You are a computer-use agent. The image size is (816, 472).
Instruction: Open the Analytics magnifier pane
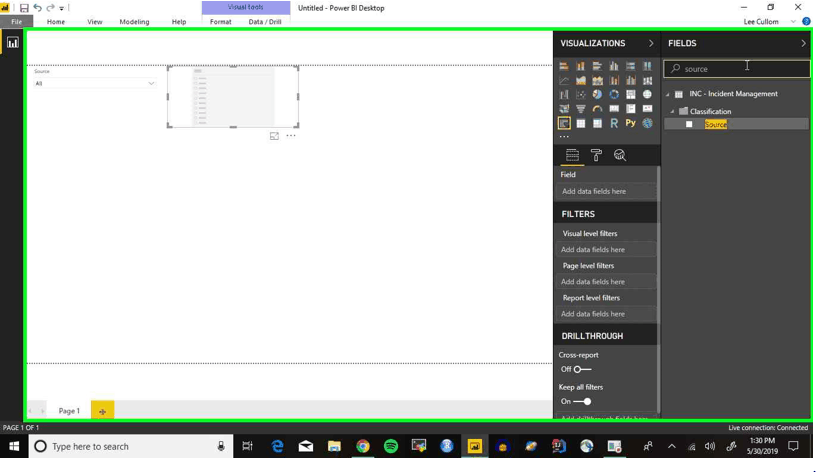pos(619,155)
